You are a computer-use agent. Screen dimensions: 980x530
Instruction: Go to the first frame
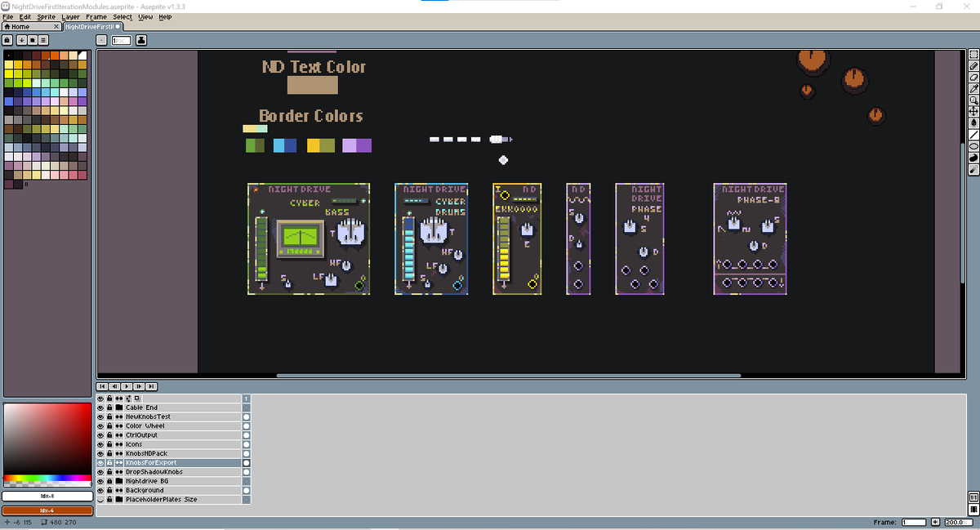click(102, 386)
